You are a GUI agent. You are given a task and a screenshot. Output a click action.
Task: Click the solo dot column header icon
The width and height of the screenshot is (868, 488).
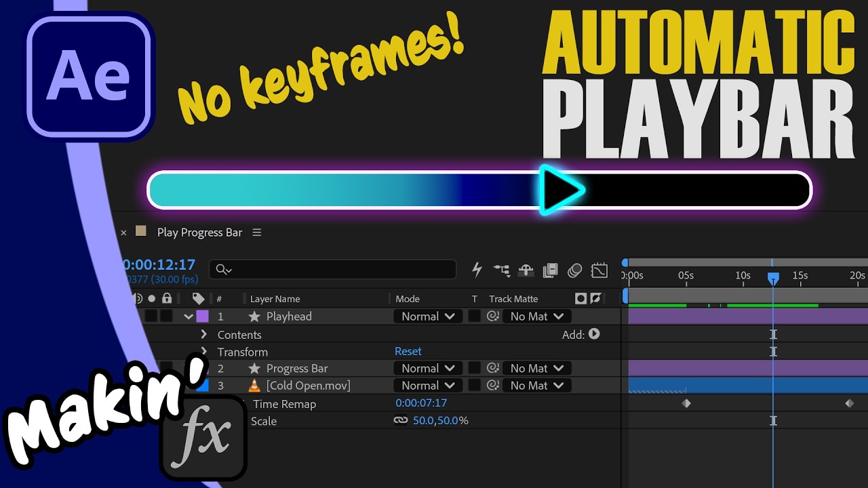coord(152,298)
